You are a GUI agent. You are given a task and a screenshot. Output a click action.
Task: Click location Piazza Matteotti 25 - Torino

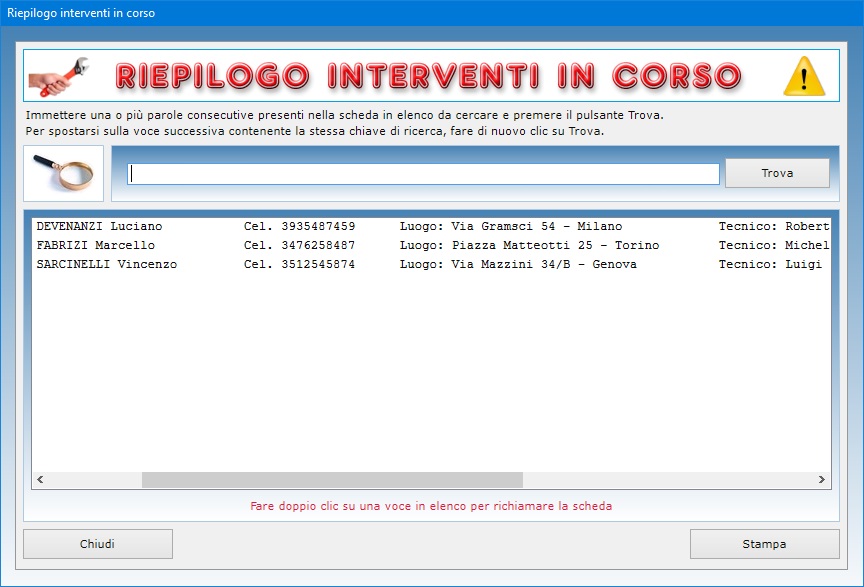555,245
